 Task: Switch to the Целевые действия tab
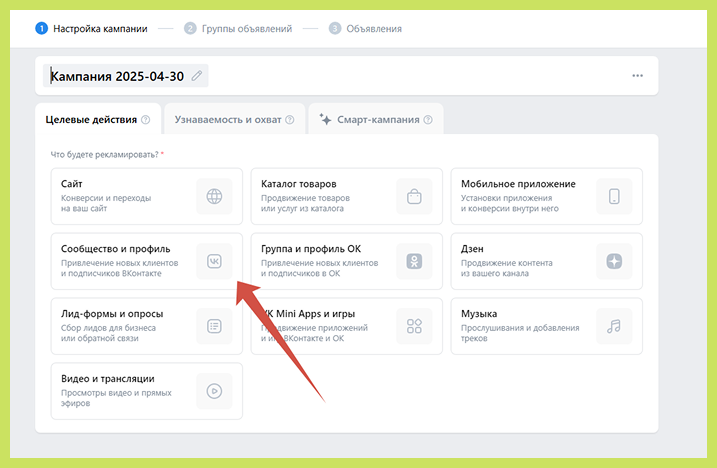tap(98, 119)
